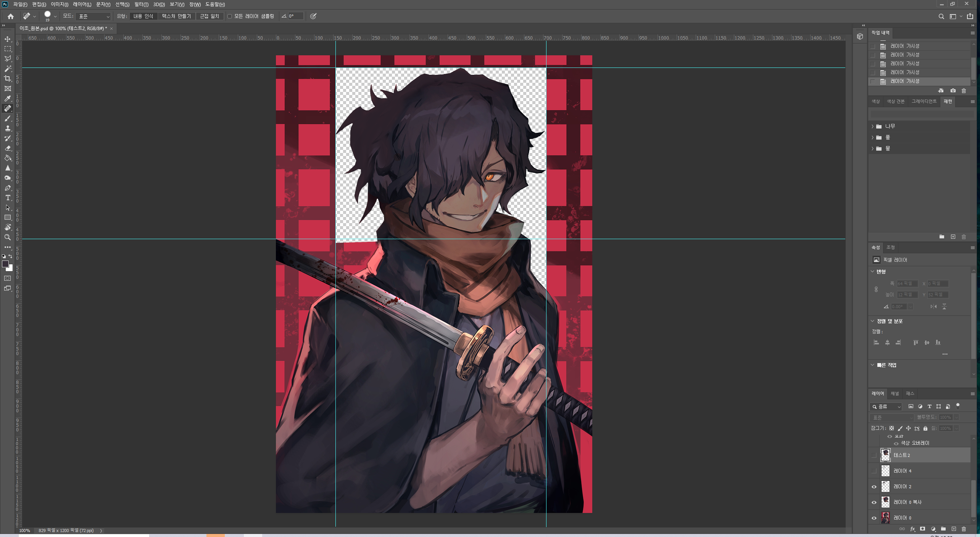Show the 테스트2 layer visibility

coord(874,455)
